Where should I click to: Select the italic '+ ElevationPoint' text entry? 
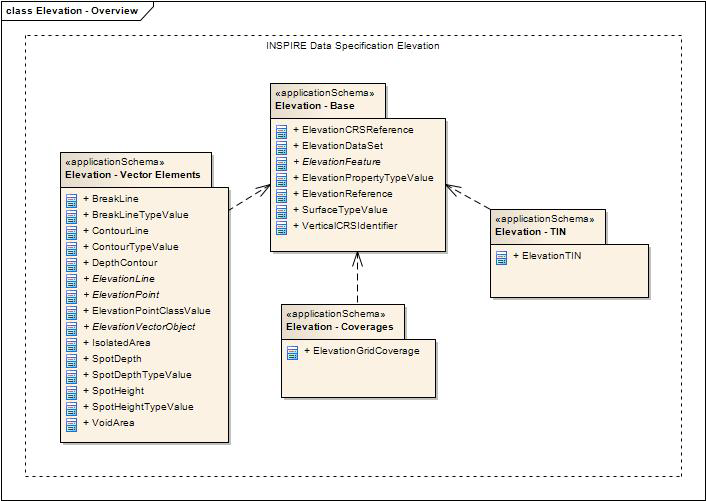coord(121,294)
